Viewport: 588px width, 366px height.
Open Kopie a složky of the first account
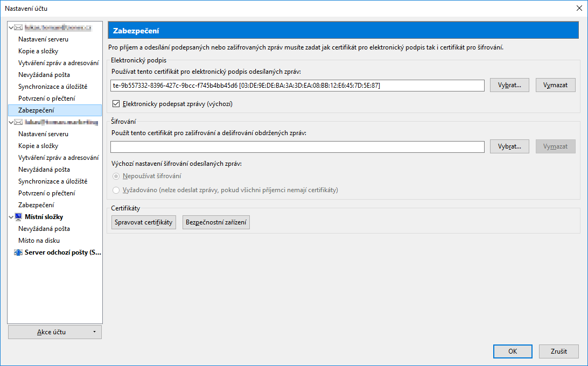(38, 51)
